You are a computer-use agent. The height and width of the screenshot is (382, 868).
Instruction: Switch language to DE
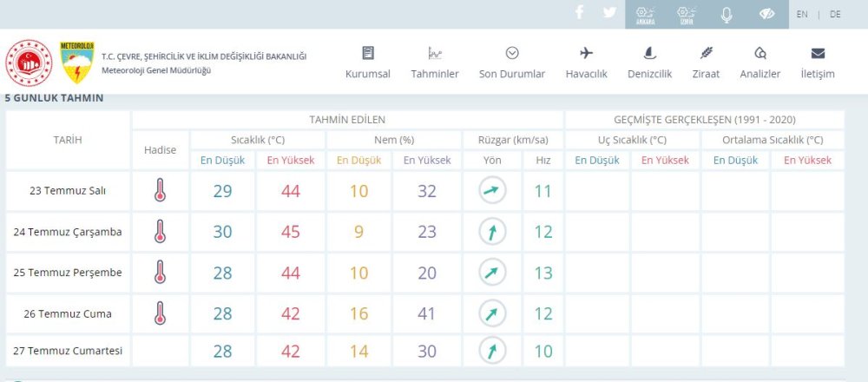pos(835,14)
